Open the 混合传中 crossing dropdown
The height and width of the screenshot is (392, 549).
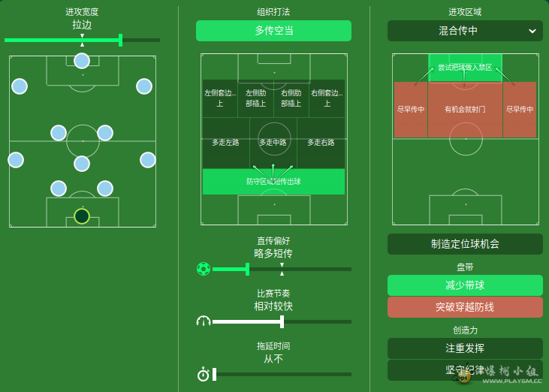(465, 31)
